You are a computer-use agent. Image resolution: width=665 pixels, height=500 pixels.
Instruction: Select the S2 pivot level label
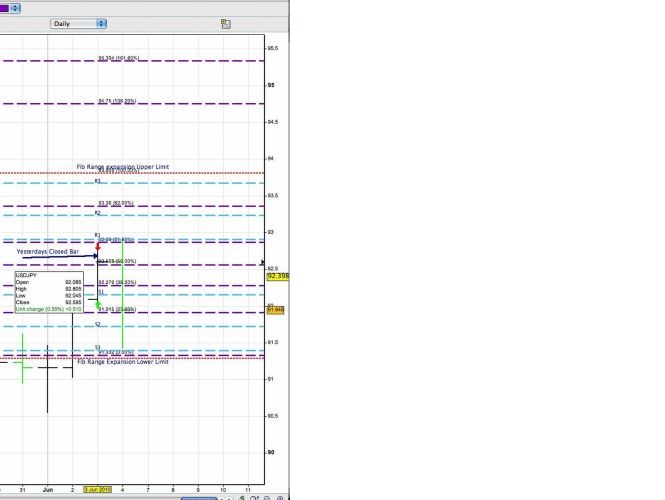98,325
